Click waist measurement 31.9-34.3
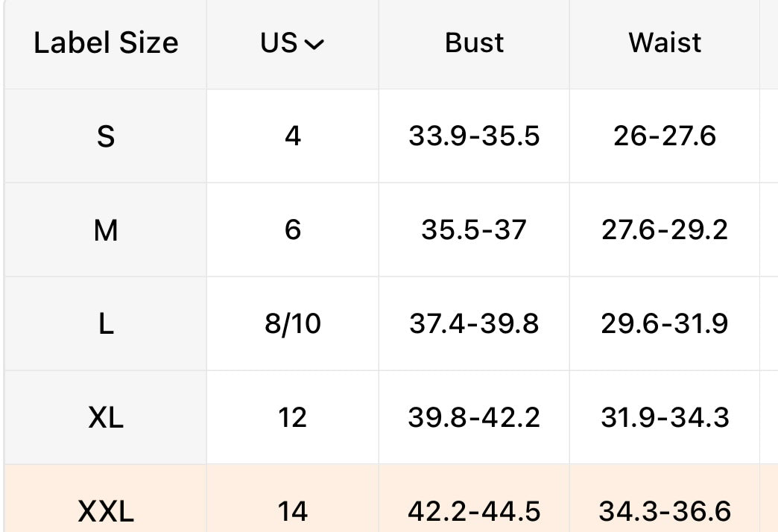This screenshot has width=778, height=532. pos(665,417)
